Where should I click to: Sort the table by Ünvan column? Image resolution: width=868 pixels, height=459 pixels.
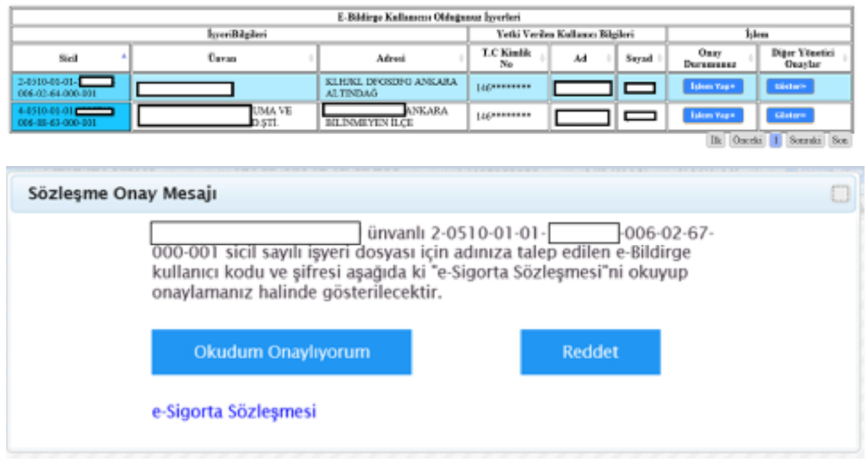click(225, 58)
